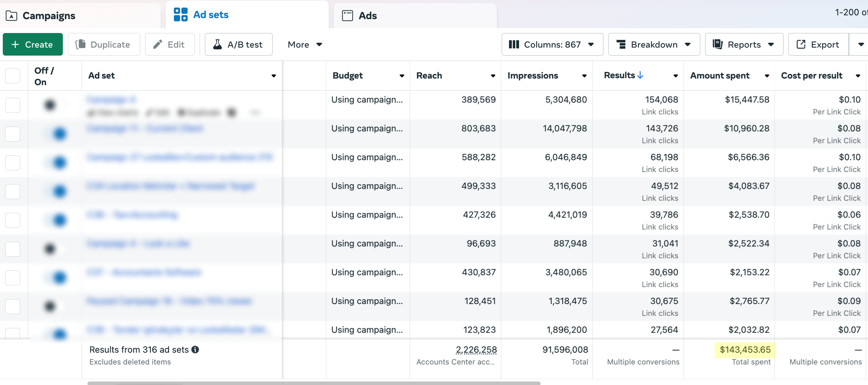Click the Campaigns folder icon
This screenshot has height=385, width=868.
[11, 16]
